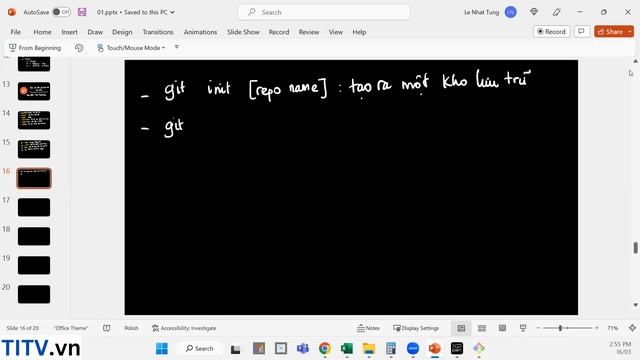The width and height of the screenshot is (640, 360).
Task: Open the Comments pane icon
Action: point(582,31)
